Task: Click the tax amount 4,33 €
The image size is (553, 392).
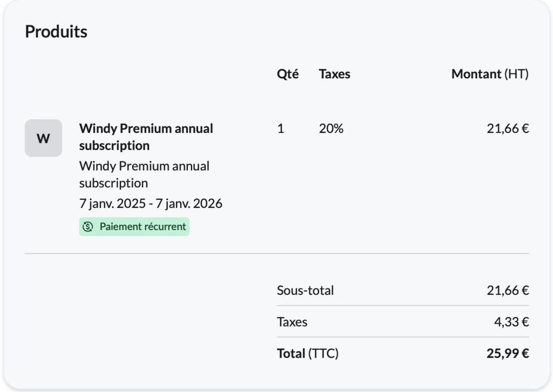Action: pyautogui.click(x=511, y=322)
